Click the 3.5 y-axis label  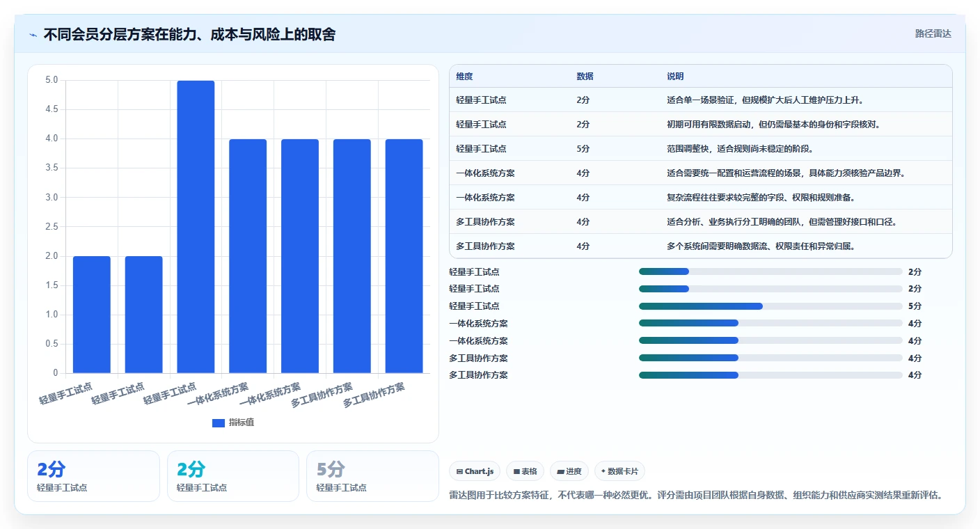click(52, 168)
